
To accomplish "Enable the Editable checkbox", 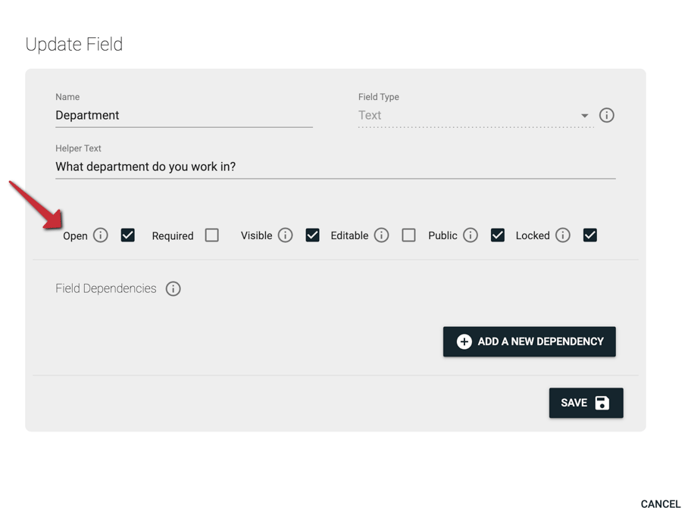I will tap(408, 235).
